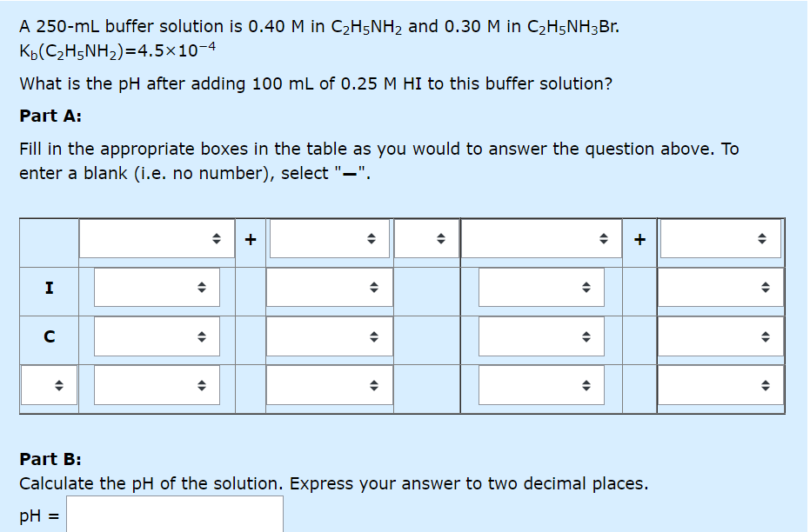Select the first value dropdown in the bottom row
Screen dimensions: 810x532
click(157, 385)
